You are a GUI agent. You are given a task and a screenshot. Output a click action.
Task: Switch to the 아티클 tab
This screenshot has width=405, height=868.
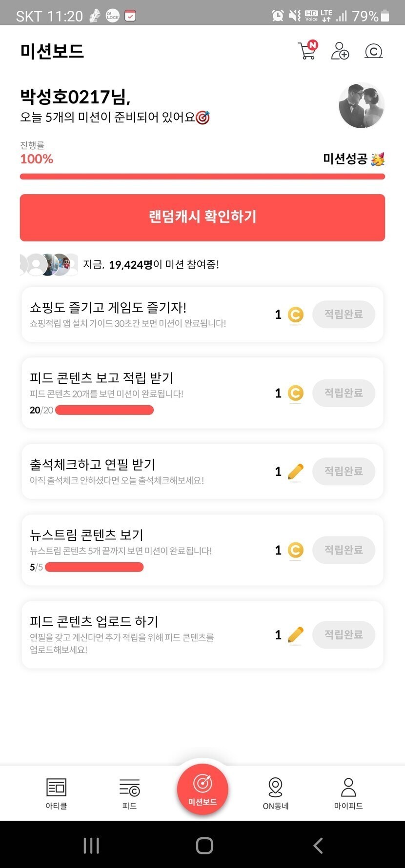tap(56, 793)
